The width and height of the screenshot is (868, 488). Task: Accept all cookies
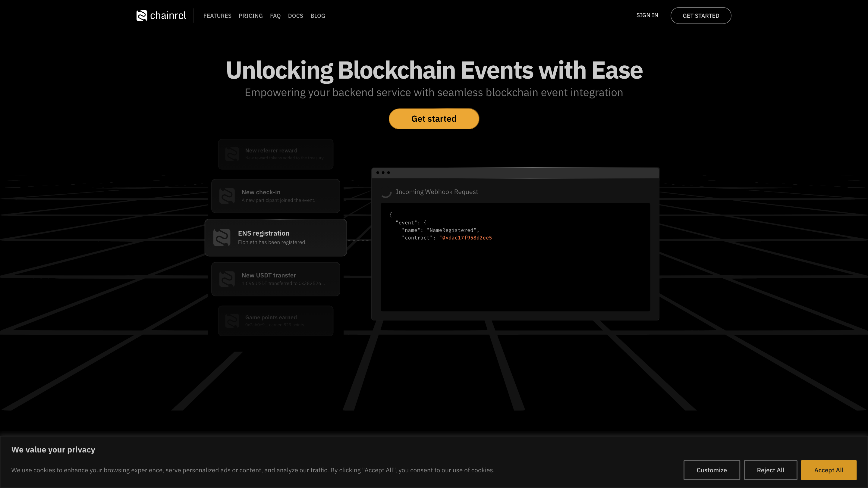click(x=828, y=470)
